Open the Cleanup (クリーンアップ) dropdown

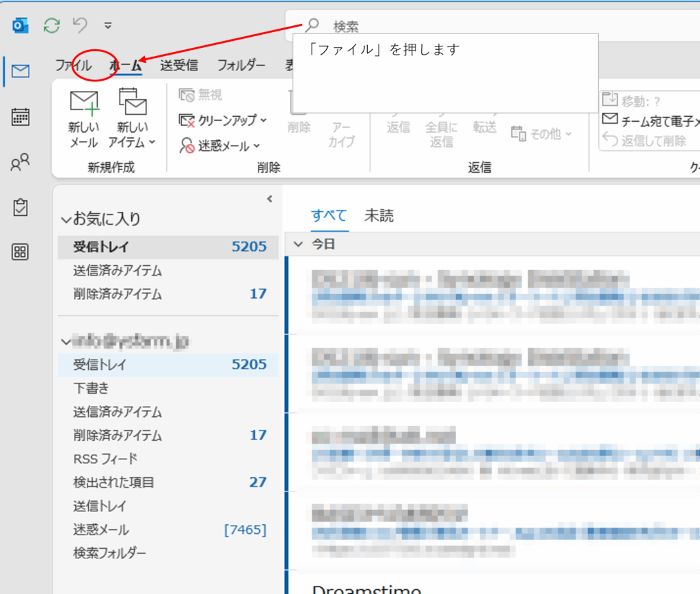[x=223, y=120]
